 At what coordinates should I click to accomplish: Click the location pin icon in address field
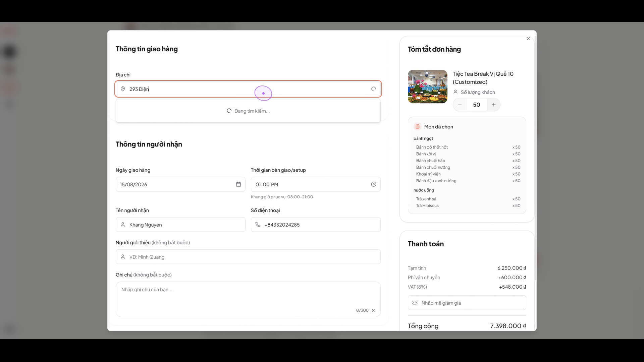(123, 89)
